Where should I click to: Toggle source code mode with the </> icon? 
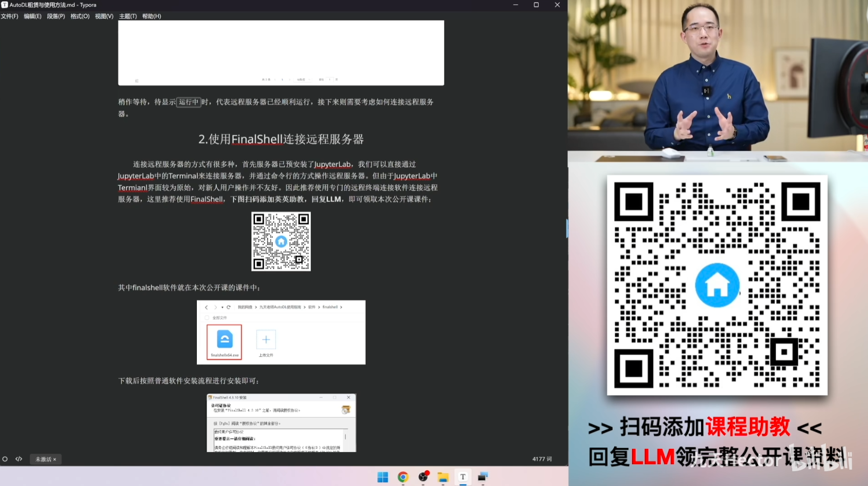(19, 459)
